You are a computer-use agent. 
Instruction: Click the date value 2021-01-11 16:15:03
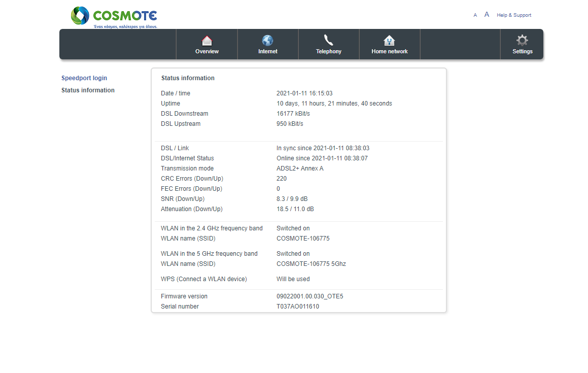[x=304, y=93]
